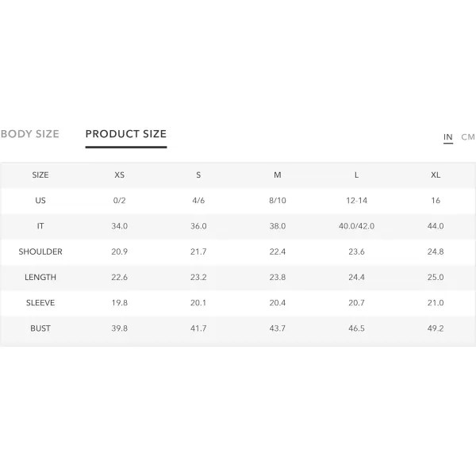
Task: Select the BUST row label
Action: click(x=40, y=328)
